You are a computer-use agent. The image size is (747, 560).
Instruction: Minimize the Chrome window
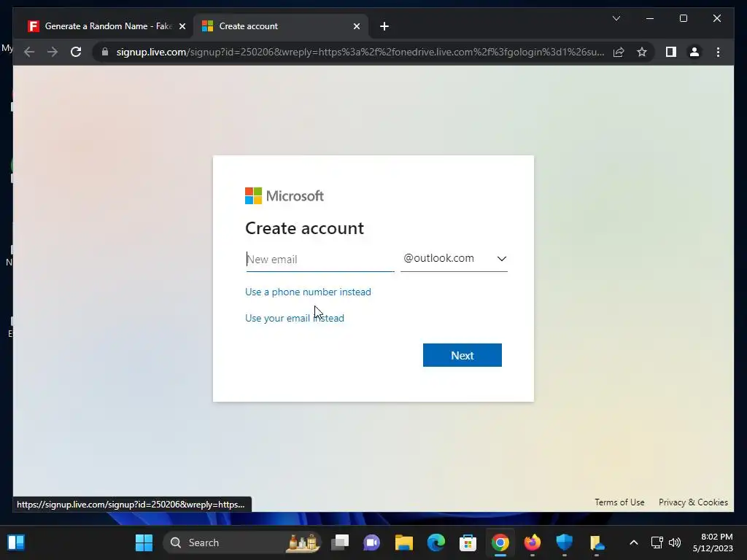tap(650, 18)
